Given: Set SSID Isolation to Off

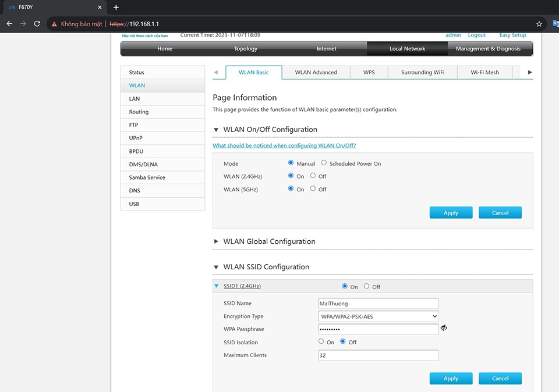Looking at the screenshot, I should tap(342, 341).
